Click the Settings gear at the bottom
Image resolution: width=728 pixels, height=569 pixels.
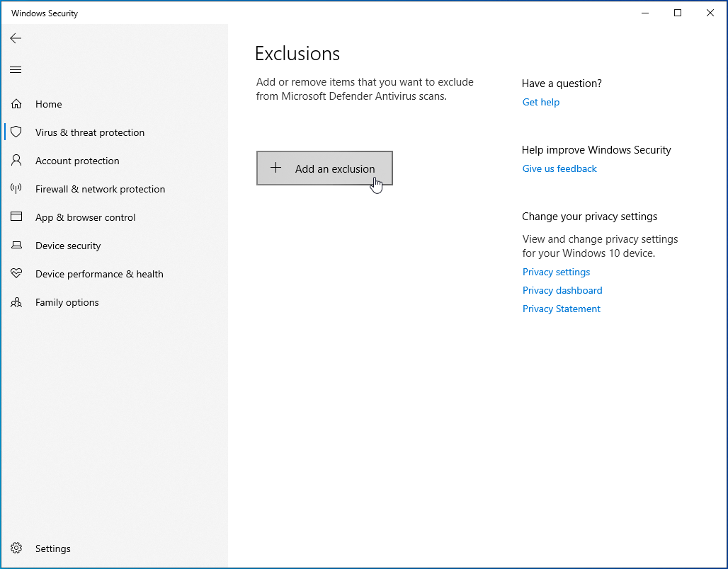point(16,548)
